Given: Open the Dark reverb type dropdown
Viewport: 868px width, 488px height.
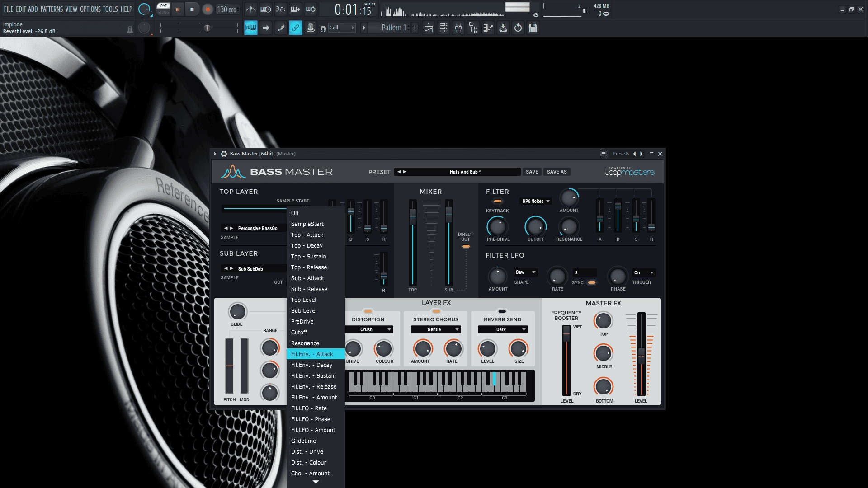Looking at the screenshot, I should point(503,330).
